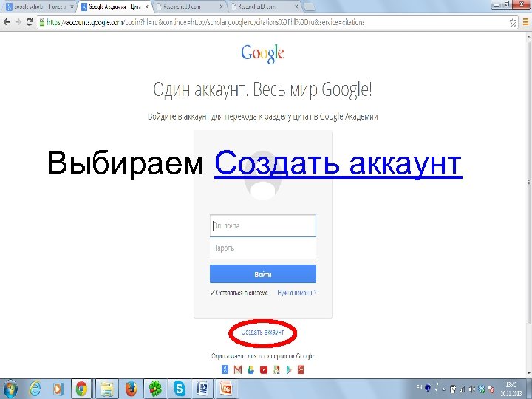Open the Windows Start menu
This screenshot has height=399, width=532.
coord(10,389)
